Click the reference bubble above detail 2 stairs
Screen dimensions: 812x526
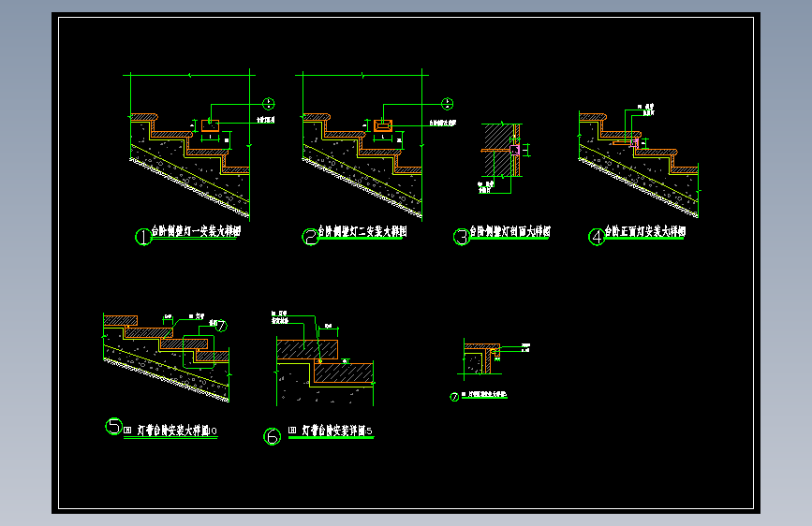pyautogui.click(x=448, y=104)
